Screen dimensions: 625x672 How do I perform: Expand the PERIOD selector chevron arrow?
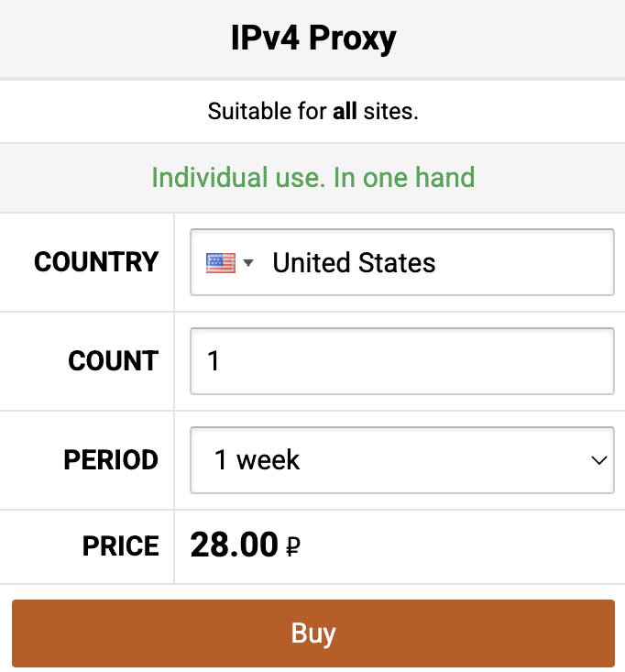pyautogui.click(x=599, y=460)
